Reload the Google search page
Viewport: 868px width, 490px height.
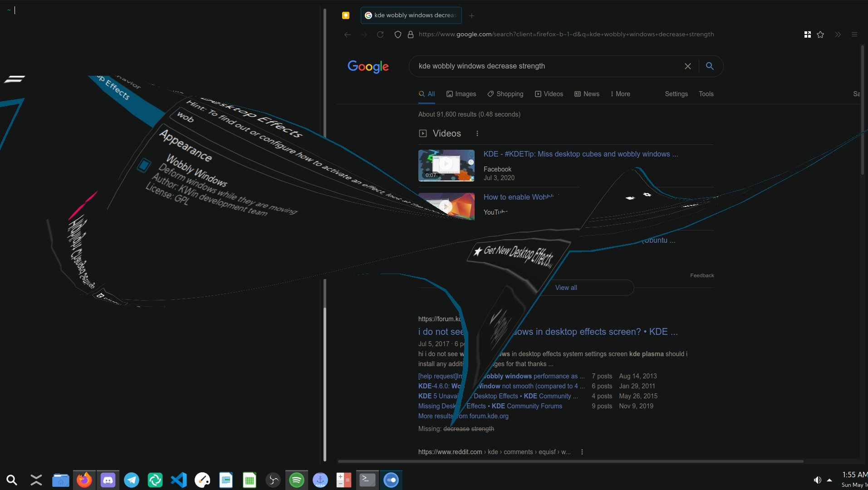tap(380, 34)
